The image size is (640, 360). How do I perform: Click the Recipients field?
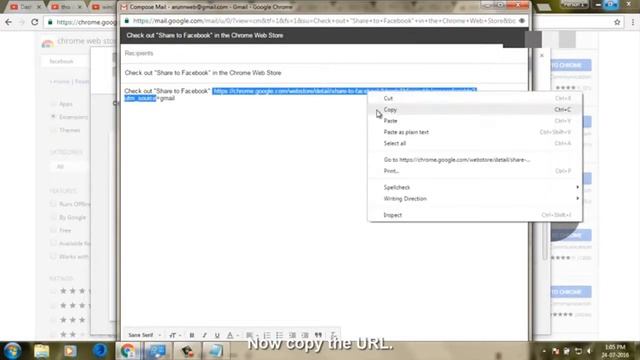(324, 53)
